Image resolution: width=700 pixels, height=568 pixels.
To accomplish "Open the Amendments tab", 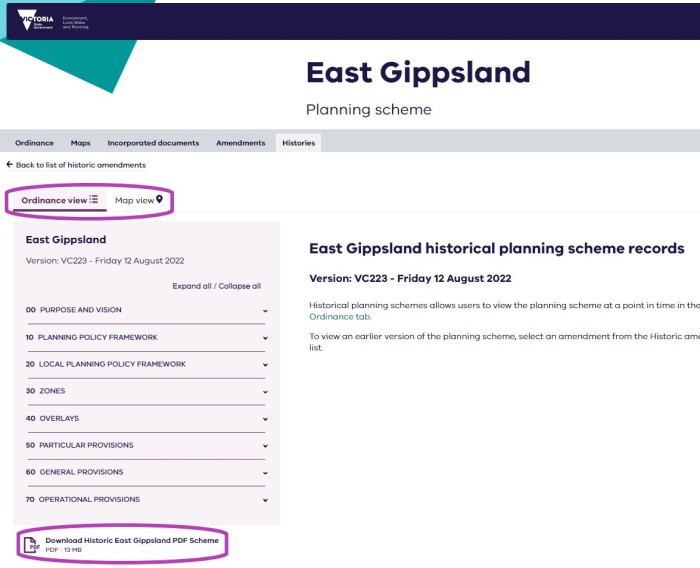I will (241, 143).
